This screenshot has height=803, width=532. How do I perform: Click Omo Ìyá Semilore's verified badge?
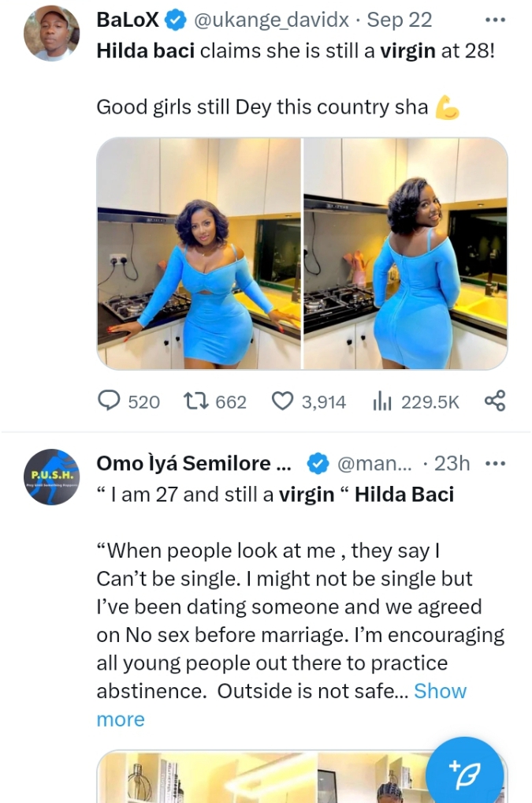(316, 464)
